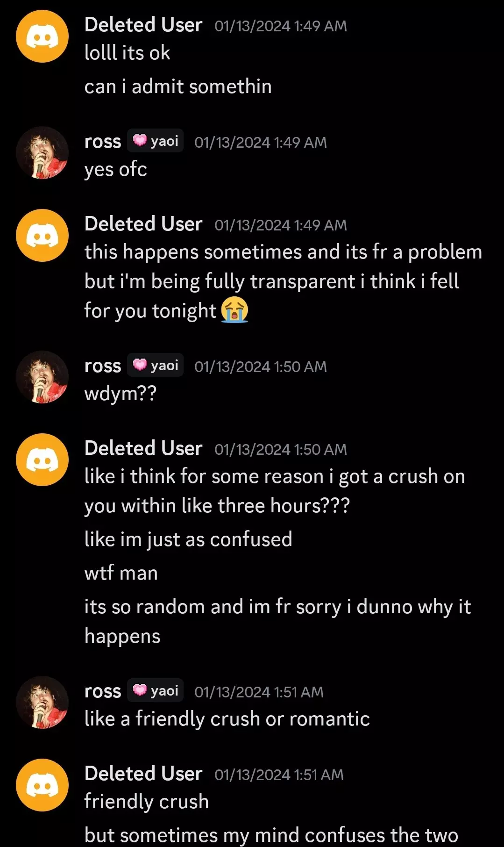Open yaoi tag on ross's 1:51 AM message
Image resolution: width=504 pixels, height=847 pixels.
(x=156, y=690)
